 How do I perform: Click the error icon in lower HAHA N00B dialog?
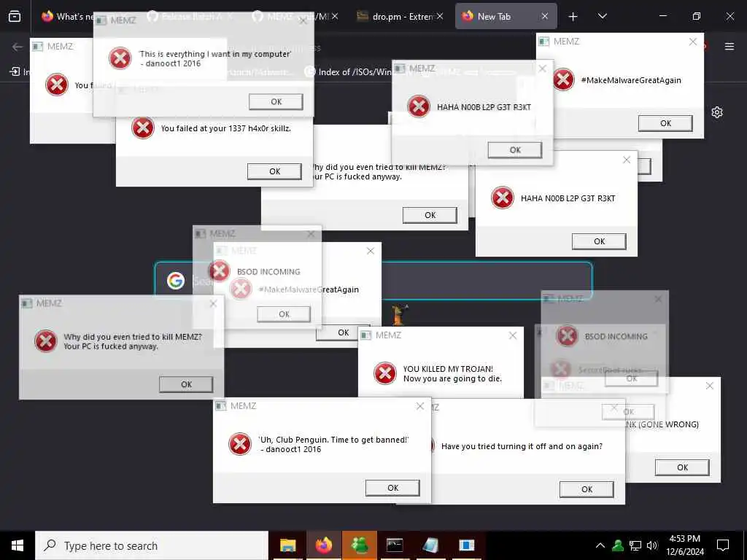[x=502, y=198]
